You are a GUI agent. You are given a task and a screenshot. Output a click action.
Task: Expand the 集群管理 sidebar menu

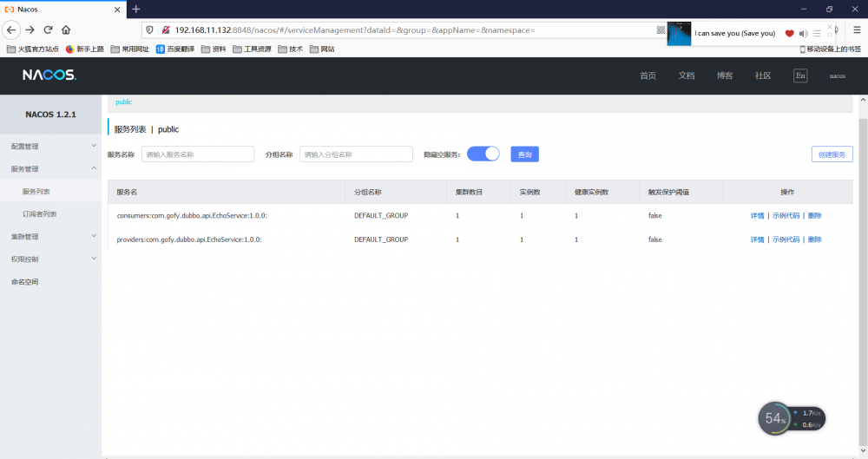click(51, 236)
